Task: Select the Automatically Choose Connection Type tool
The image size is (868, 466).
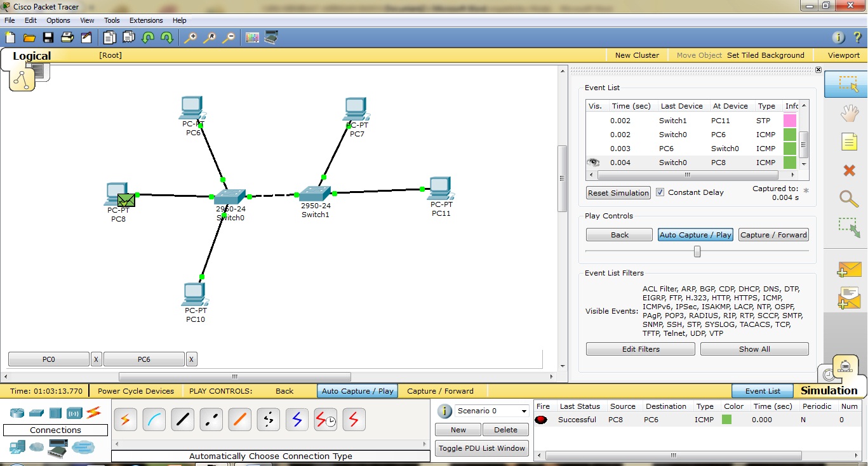Action: click(125, 419)
